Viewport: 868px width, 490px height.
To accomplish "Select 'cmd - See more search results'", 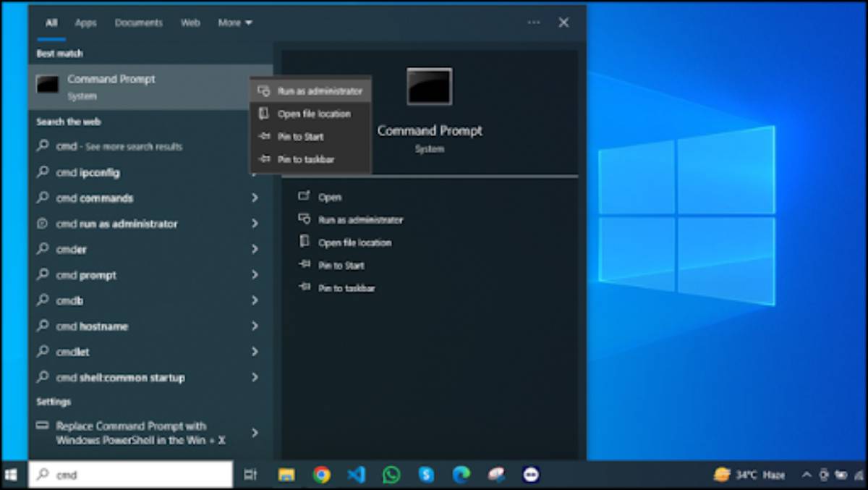I will [x=150, y=146].
